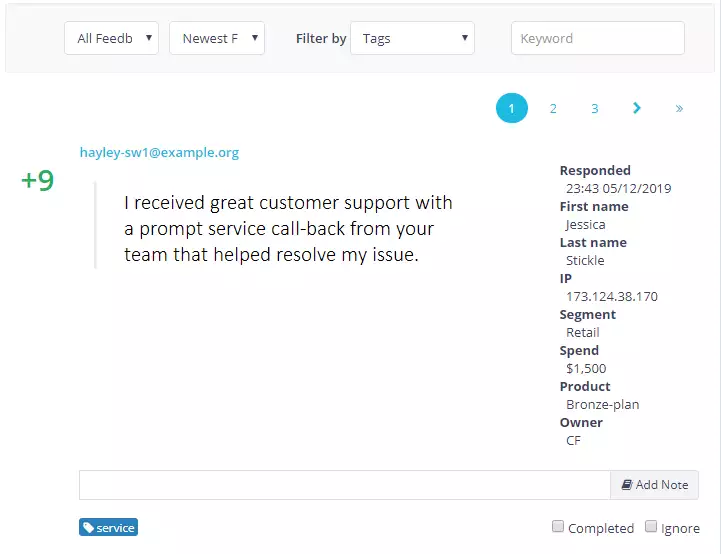Open the Tags filter dropdown
This screenshot has width=721, height=554.
(x=412, y=38)
